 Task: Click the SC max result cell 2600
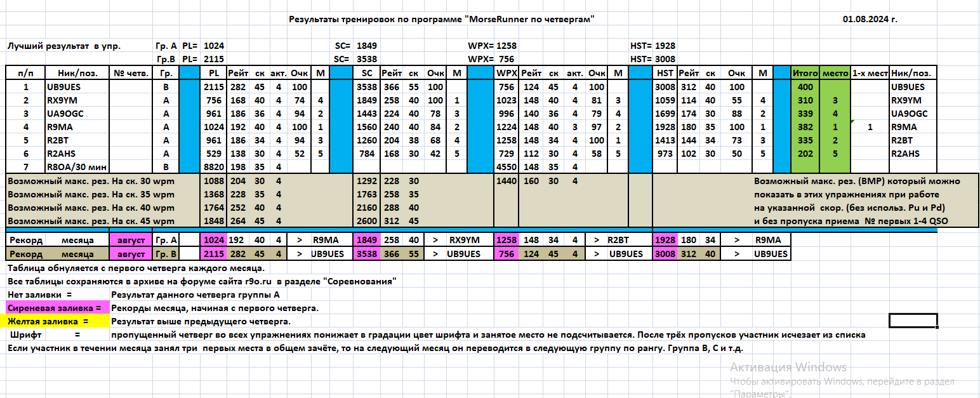[x=367, y=221]
